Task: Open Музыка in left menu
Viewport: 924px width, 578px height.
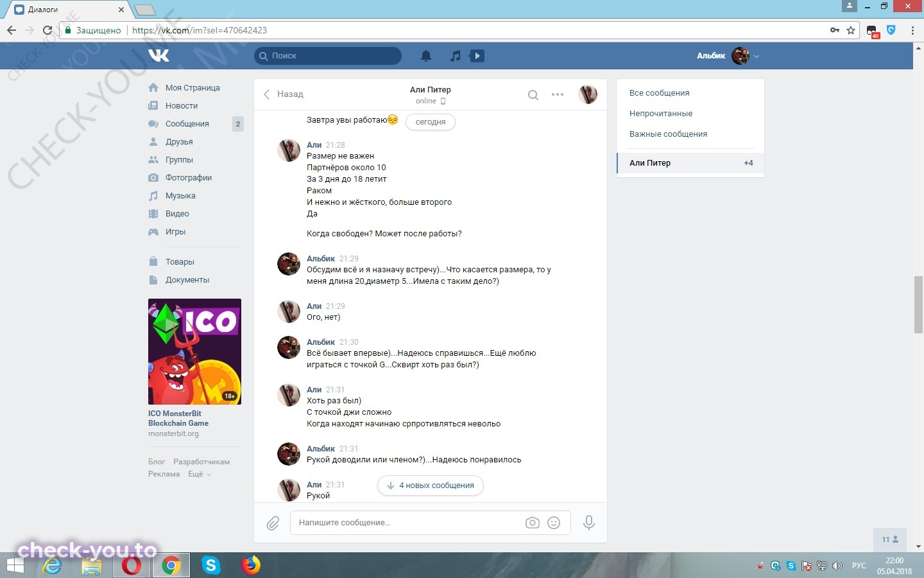Action: [180, 196]
